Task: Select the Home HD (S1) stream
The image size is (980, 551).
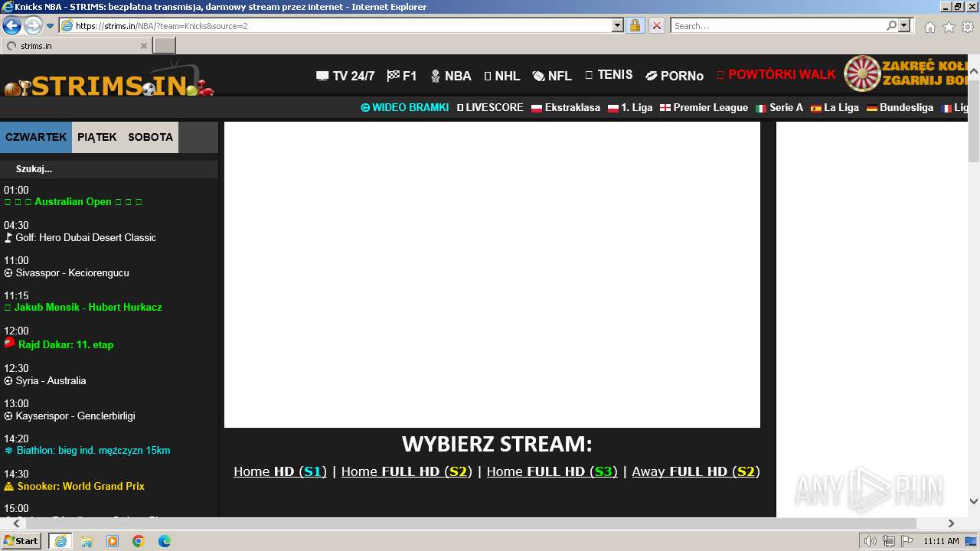Action: click(280, 471)
